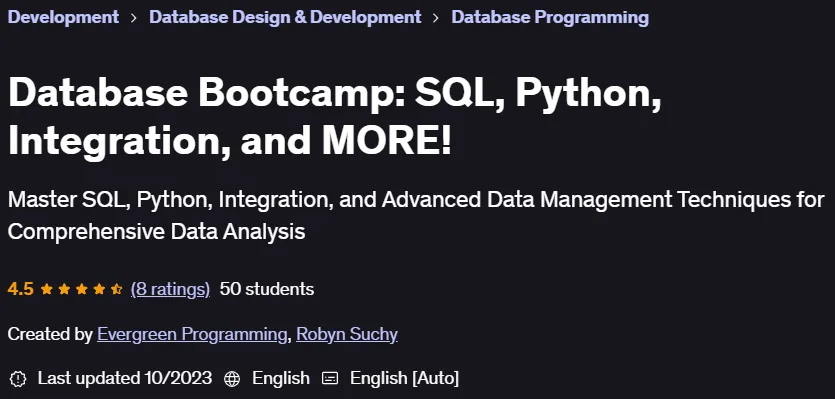The width and height of the screenshot is (835, 399).
Task: Click the globe language icon
Action: tap(232, 379)
